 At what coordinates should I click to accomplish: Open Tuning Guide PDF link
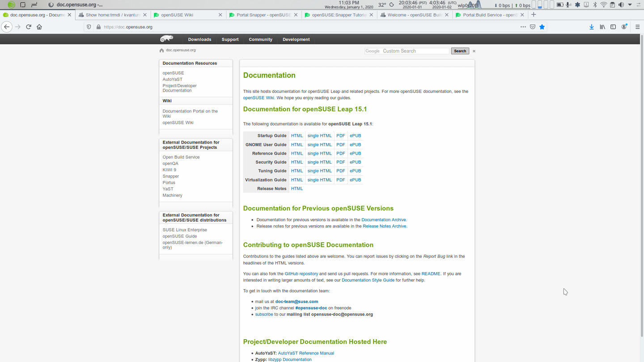coord(341,171)
